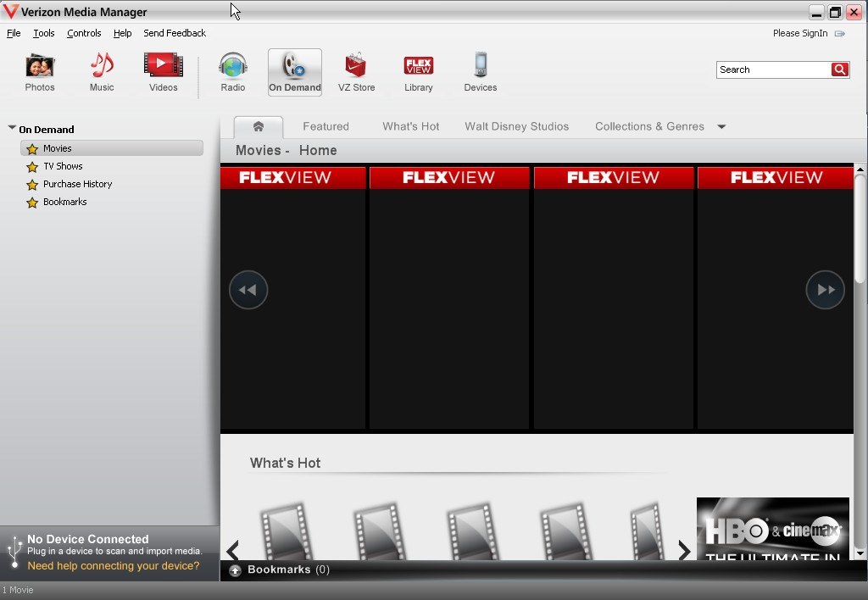This screenshot has height=600, width=868.
Task: Open the Tools menu
Action: click(x=44, y=33)
